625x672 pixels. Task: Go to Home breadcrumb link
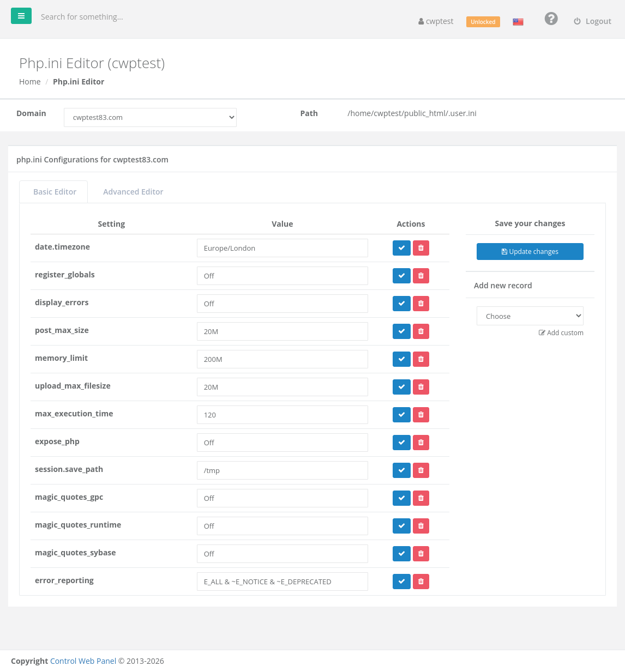tap(30, 82)
